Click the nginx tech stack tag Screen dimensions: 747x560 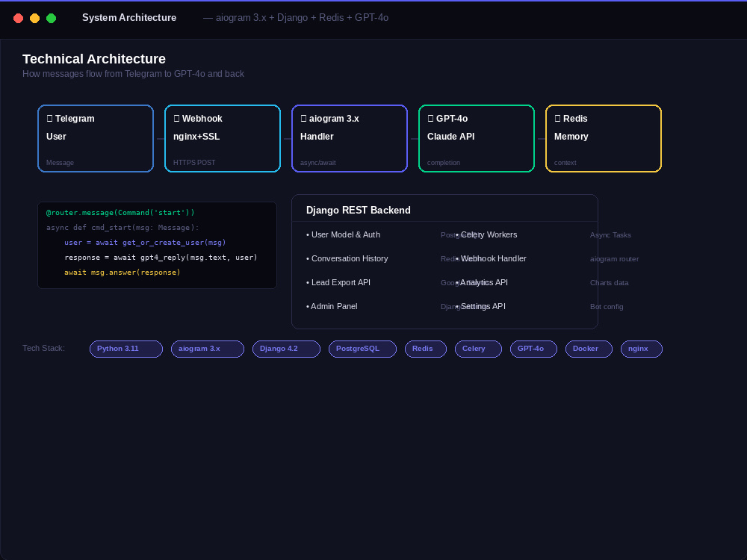(x=642, y=349)
